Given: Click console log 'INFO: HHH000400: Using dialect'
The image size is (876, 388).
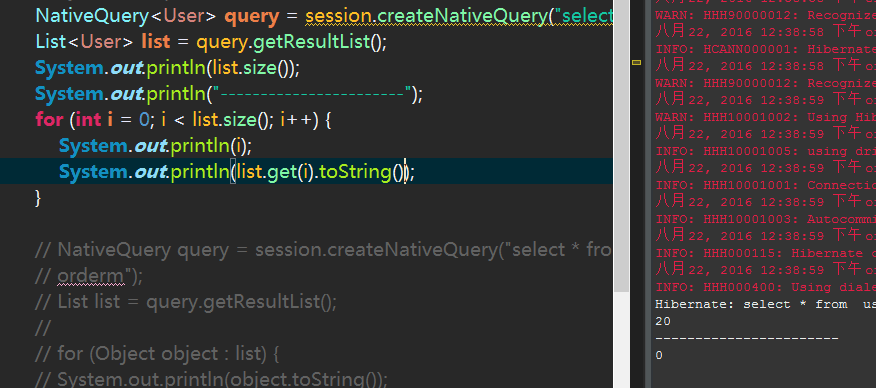Looking at the screenshot, I should click(765, 288).
